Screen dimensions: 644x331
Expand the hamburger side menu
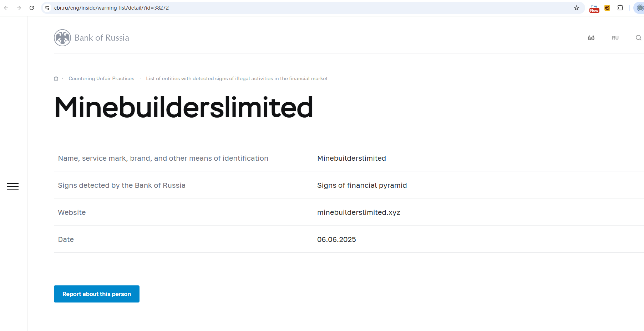(13, 186)
